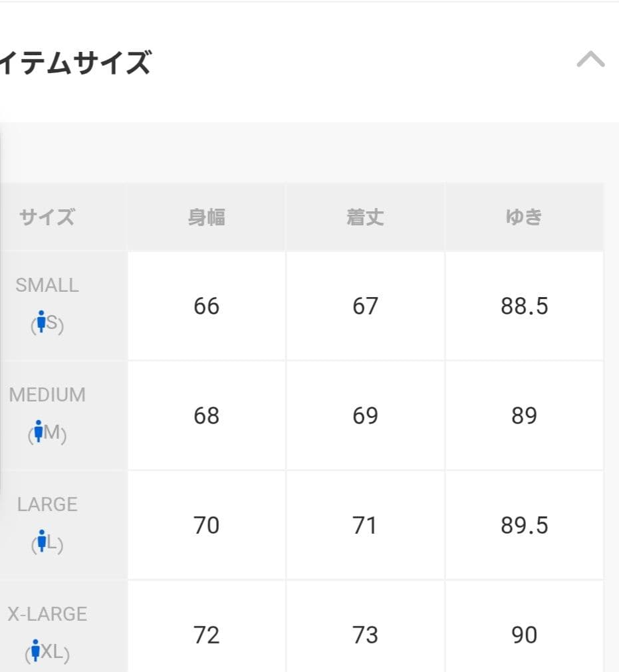
Task: Select the X-LARGE size row label
Action: (47, 614)
